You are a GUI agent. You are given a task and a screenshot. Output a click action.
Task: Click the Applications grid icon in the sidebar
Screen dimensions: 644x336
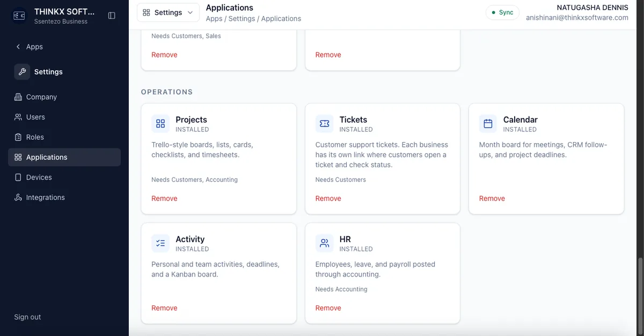[18, 157]
